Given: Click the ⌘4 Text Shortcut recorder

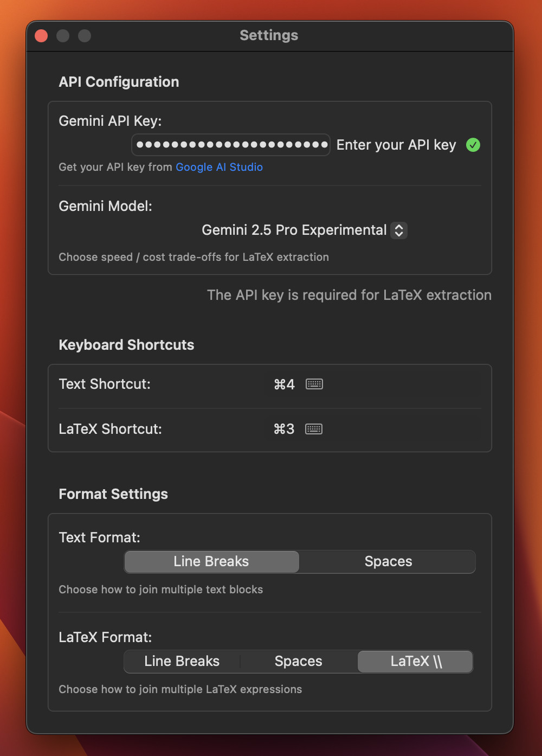Looking at the screenshot, I should [284, 384].
